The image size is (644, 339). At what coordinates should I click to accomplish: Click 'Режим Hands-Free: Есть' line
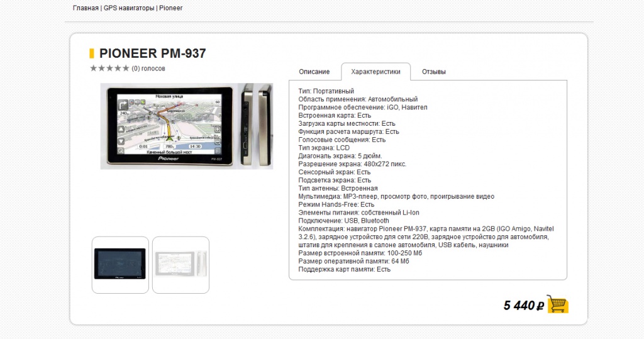336,204
